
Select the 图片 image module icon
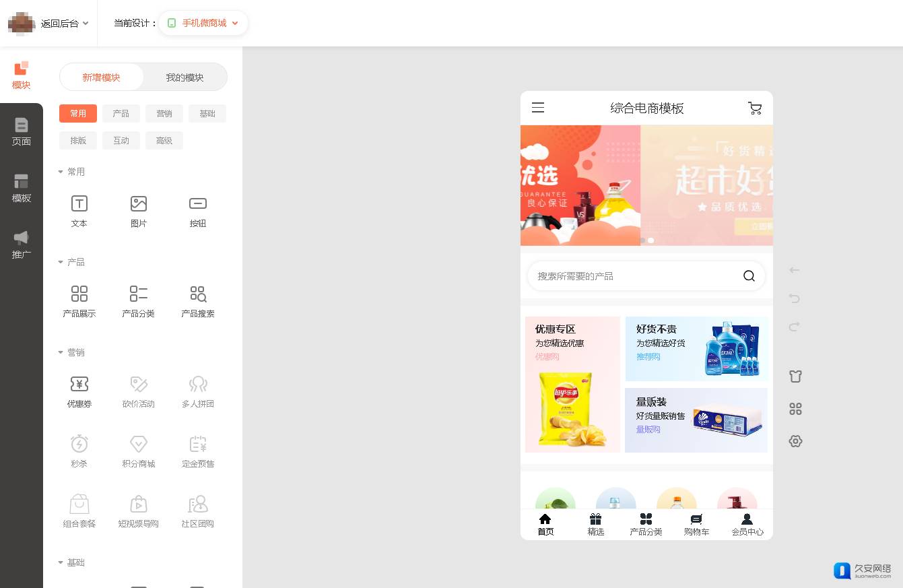click(x=139, y=204)
